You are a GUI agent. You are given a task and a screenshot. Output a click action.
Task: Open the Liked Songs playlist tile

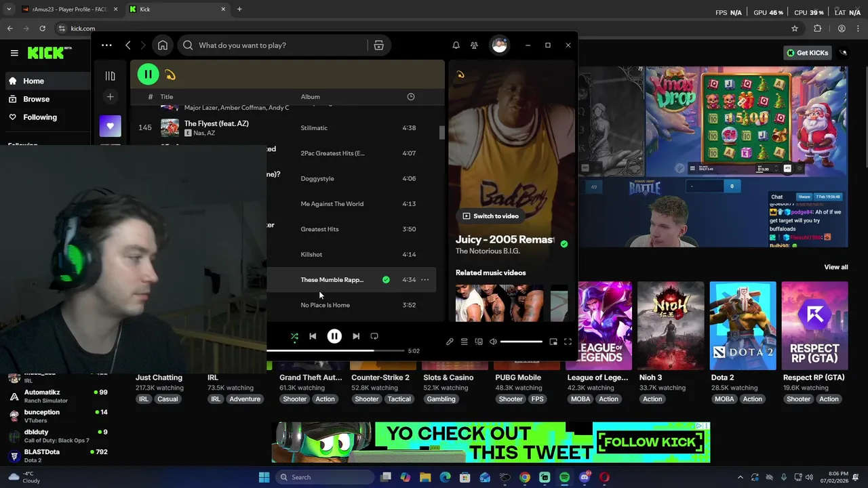pos(110,126)
